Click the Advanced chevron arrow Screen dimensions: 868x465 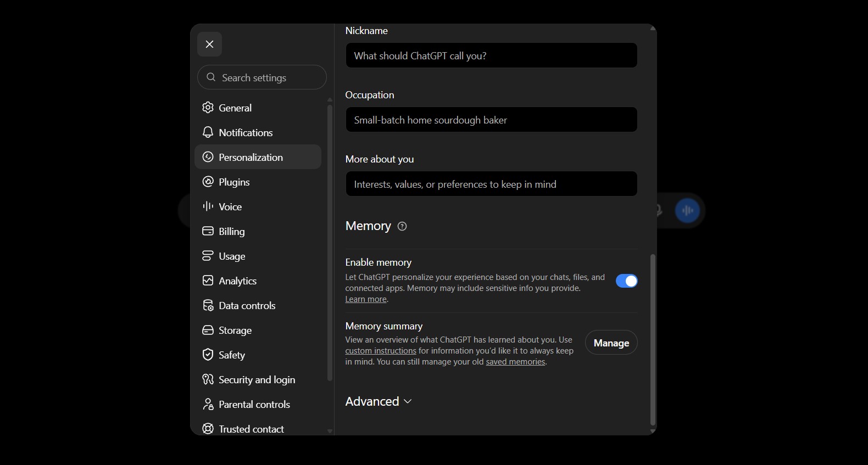coord(408,402)
